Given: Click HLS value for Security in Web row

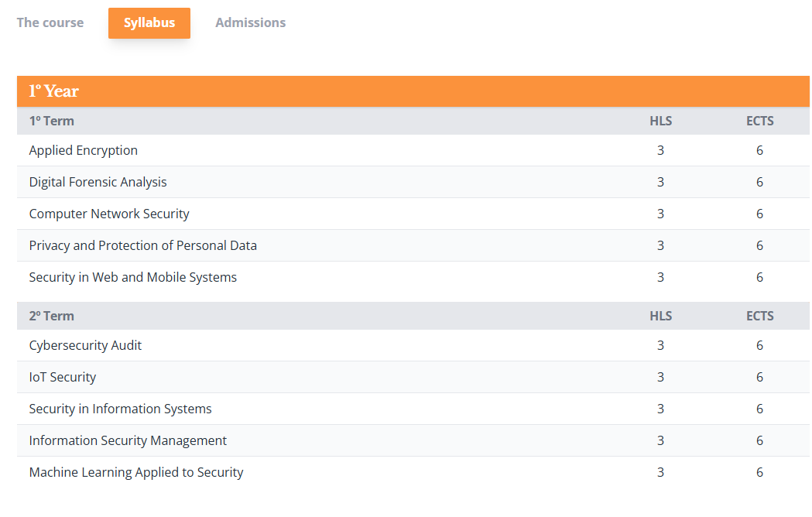Looking at the screenshot, I should click(x=661, y=277).
